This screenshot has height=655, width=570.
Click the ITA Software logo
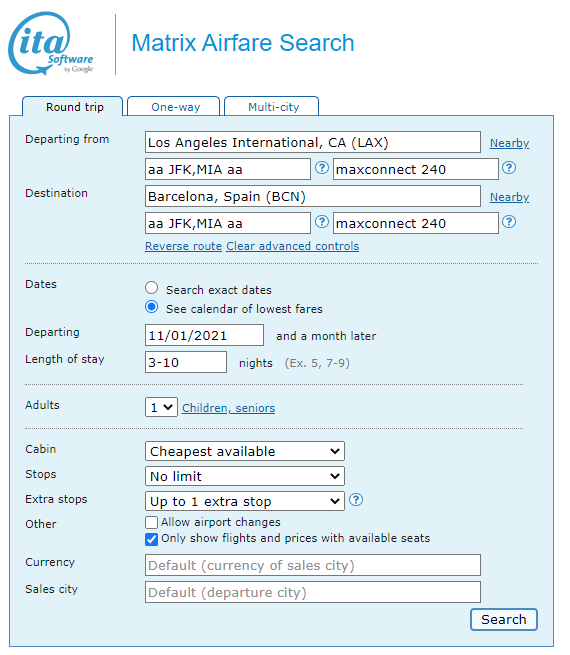tap(51, 43)
